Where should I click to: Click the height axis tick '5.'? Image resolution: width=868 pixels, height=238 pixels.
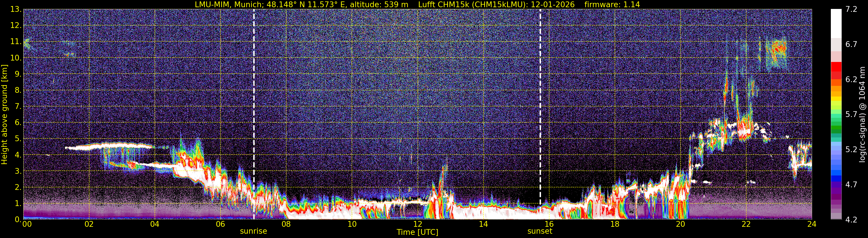point(18,139)
